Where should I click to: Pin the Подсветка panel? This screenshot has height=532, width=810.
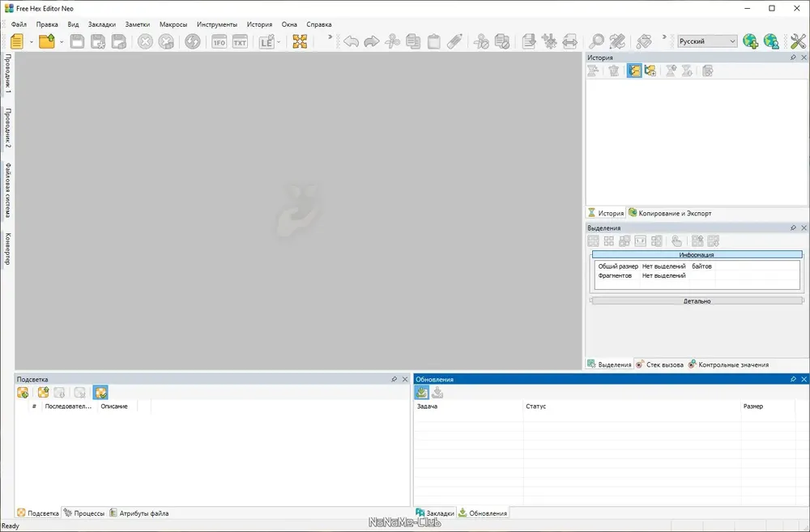394,379
